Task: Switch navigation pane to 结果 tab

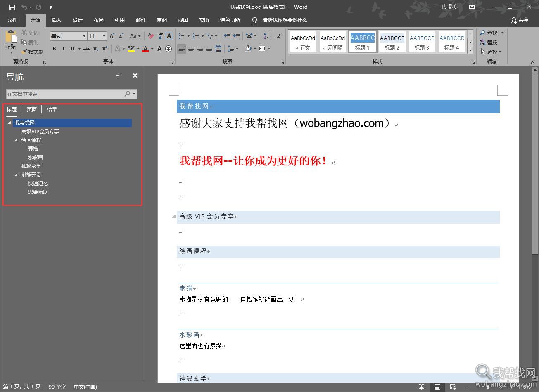Action: click(x=52, y=110)
